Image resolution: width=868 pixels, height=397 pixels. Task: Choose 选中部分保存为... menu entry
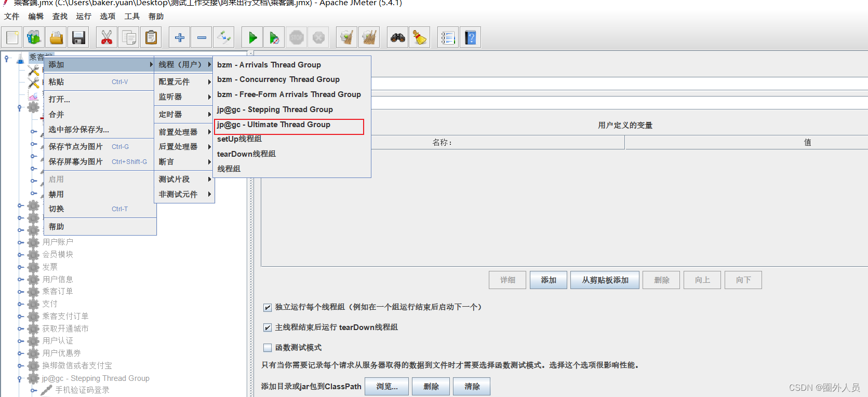(x=100, y=130)
